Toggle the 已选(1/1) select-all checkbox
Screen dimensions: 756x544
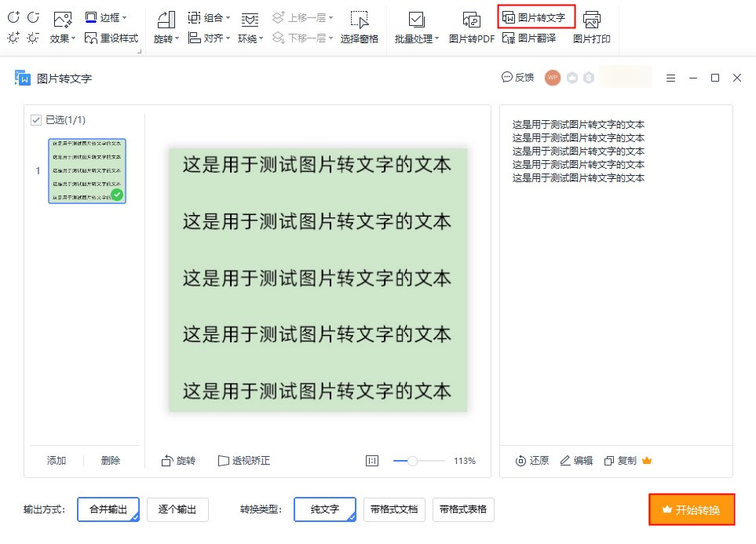pos(36,119)
